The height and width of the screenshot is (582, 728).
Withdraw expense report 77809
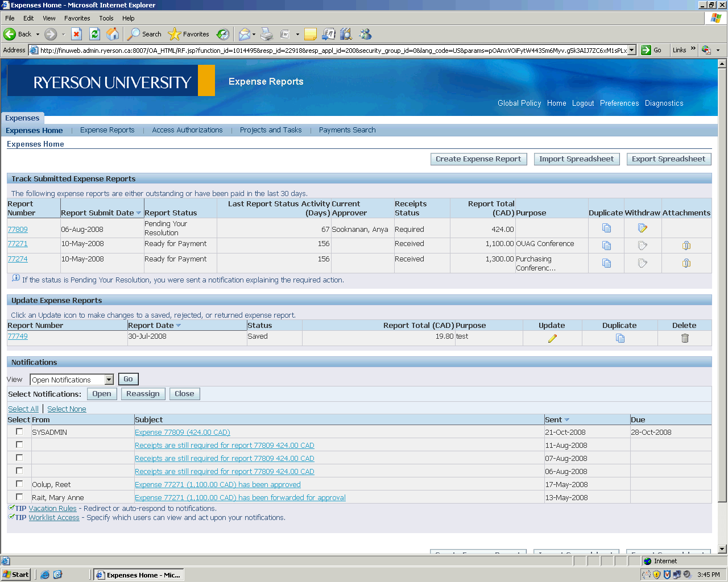pyautogui.click(x=642, y=228)
